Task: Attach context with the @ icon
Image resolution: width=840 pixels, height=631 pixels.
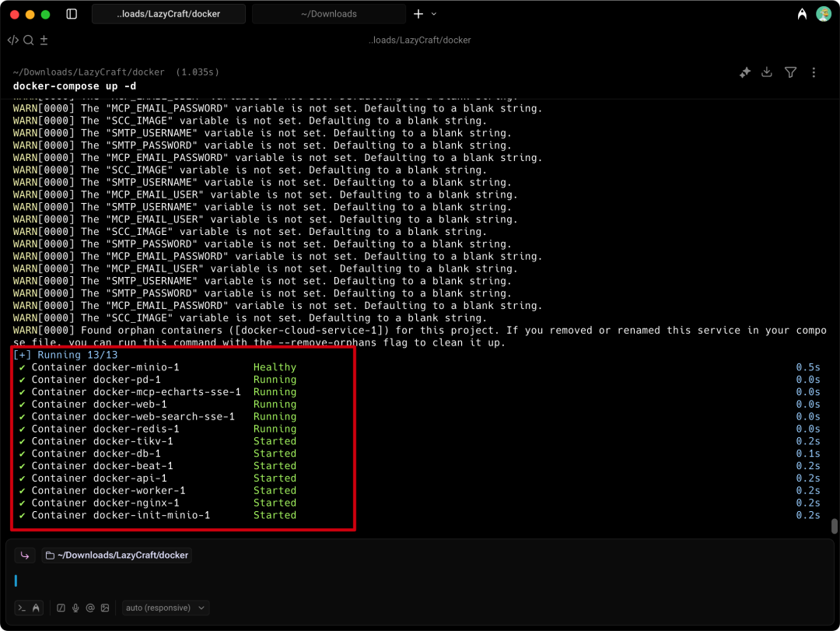Action: tap(90, 608)
